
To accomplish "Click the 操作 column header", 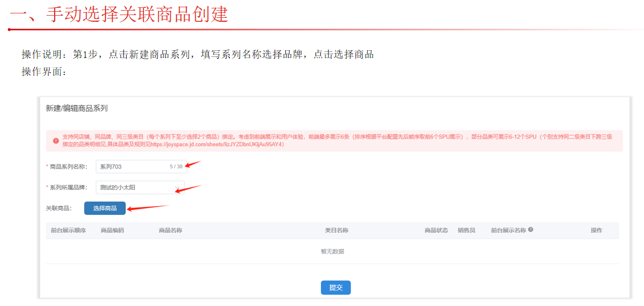I will [x=596, y=230].
